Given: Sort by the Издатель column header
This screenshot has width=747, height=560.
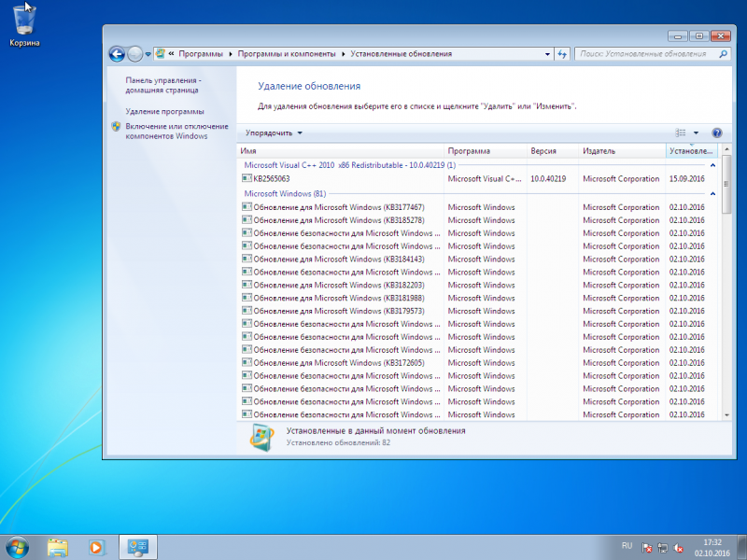Looking at the screenshot, I should click(x=622, y=151).
